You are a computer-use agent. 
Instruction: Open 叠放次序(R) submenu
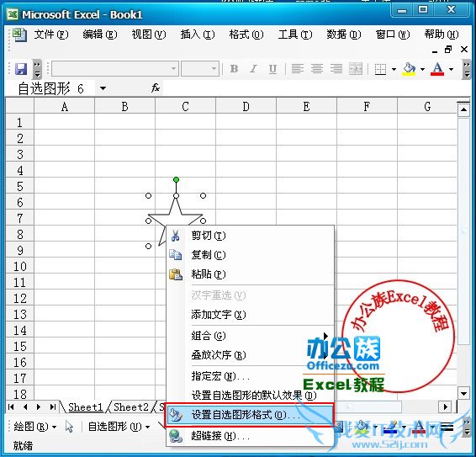coord(250,355)
